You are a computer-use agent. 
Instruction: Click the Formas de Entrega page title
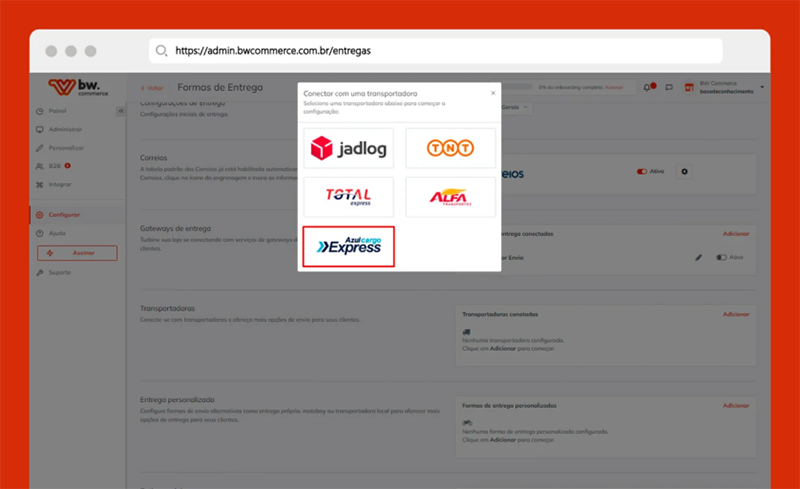click(x=220, y=87)
